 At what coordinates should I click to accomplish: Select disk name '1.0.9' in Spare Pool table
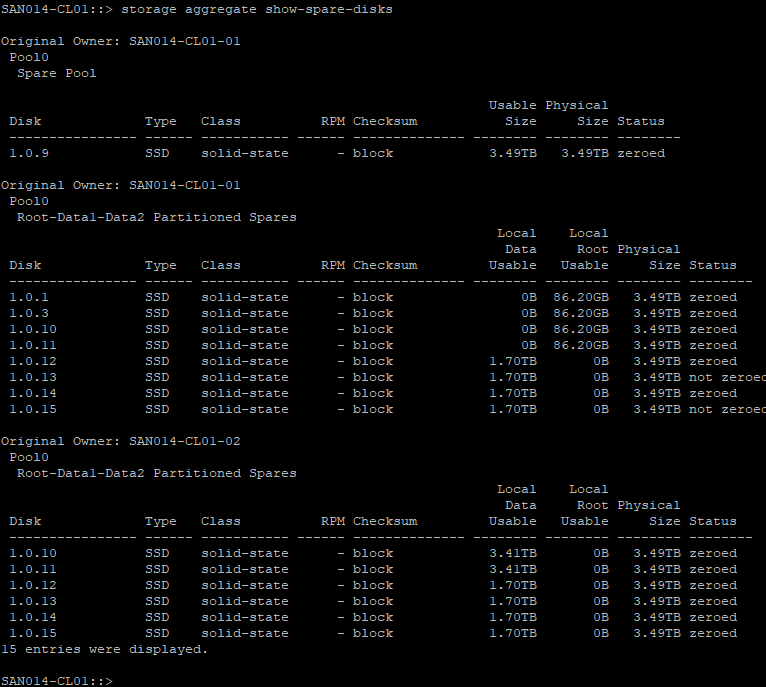pos(29,153)
